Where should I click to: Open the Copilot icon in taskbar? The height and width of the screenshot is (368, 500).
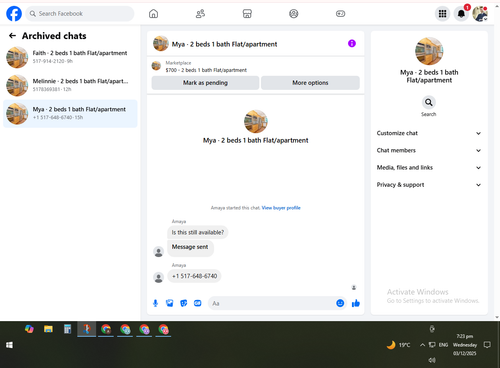coord(29,329)
